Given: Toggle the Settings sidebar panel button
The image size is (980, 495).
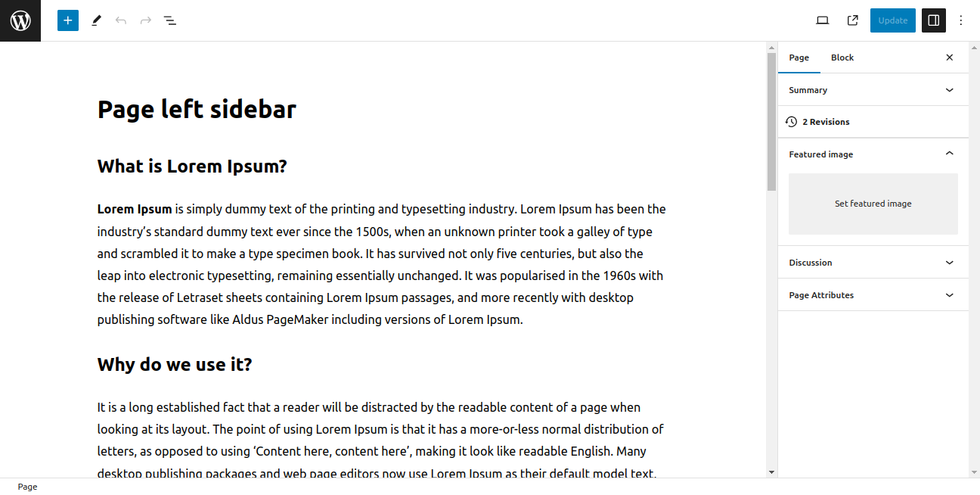Looking at the screenshot, I should (x=934, y=20).
